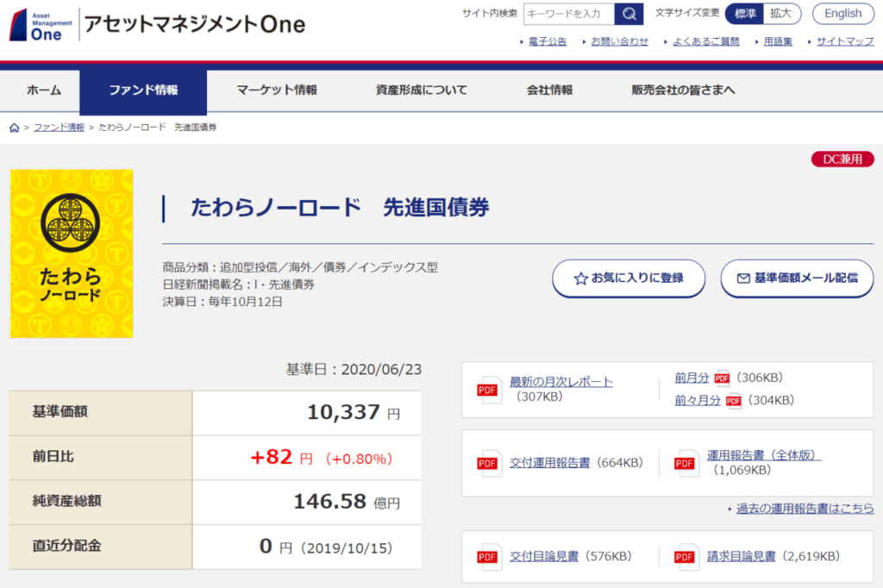Switch font size to 拡大

click(781, 14)
